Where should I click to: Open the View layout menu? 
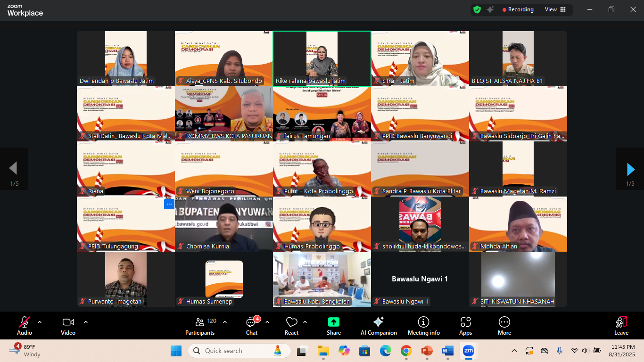click(x=555, y=9)
